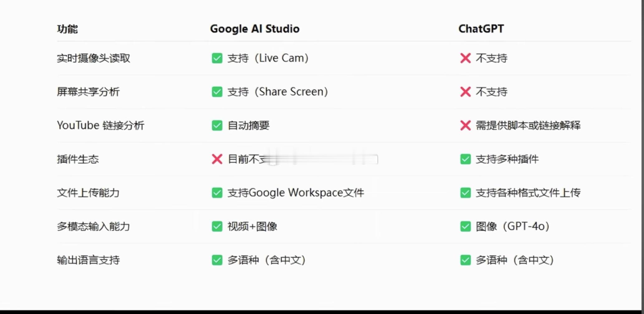The width and height of the screenshot is (644, 314).
Task: Click green check next to 支持 (Live Cam)
Action: click(x=217, y=58)
